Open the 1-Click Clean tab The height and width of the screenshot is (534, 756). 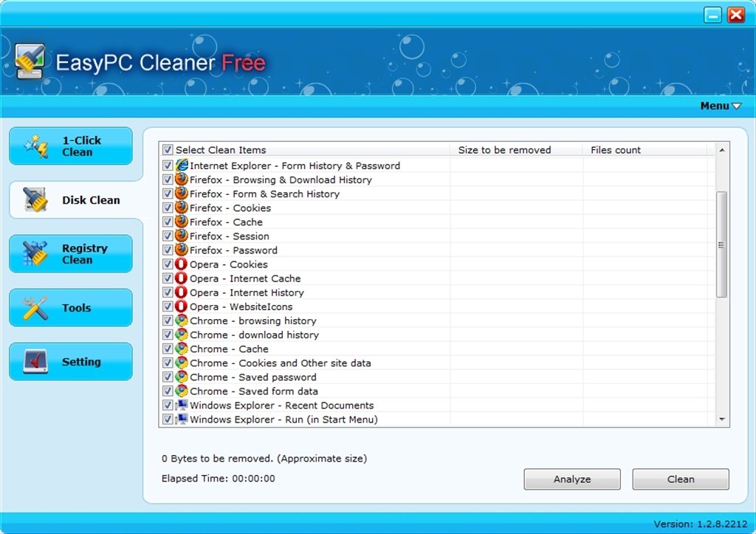click(70, 146)
